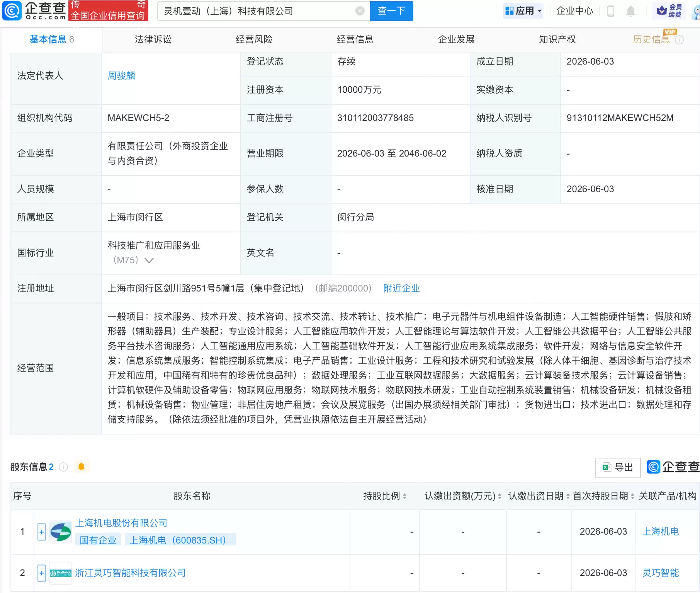
Task: Clear the search box with the X icon
Action: [360, 11]
